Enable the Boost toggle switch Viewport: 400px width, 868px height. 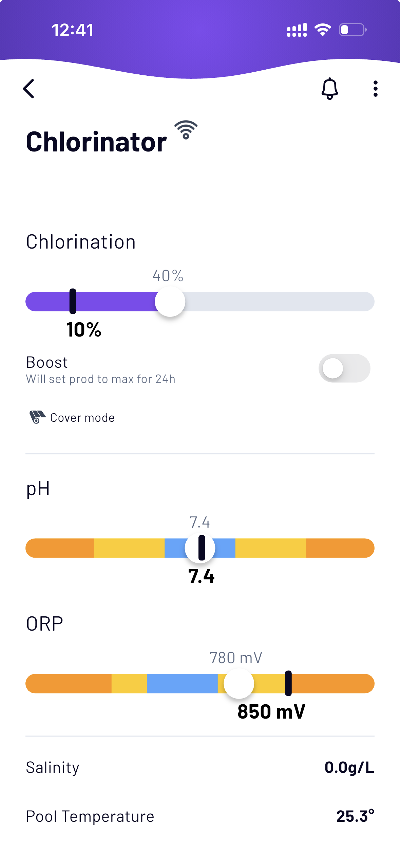(344, 368)
